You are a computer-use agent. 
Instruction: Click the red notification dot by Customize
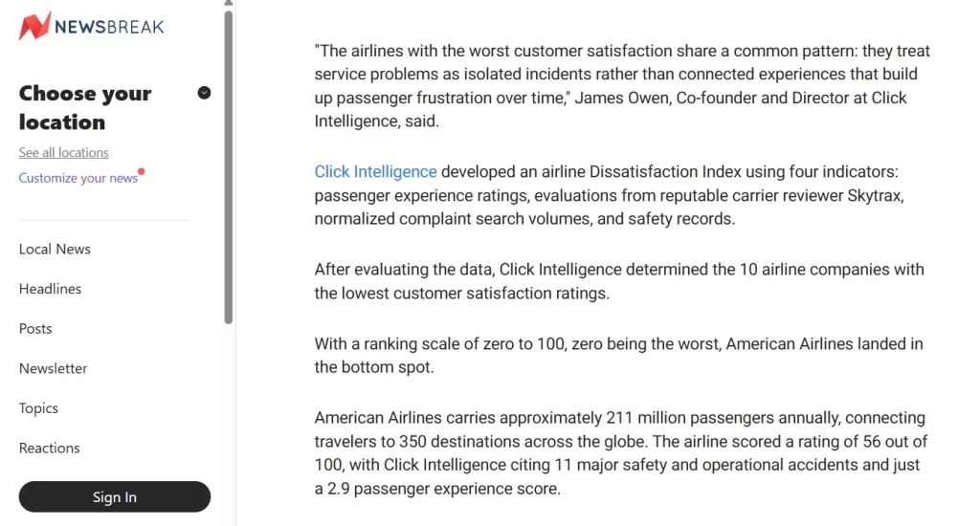(x=142, y=172)
